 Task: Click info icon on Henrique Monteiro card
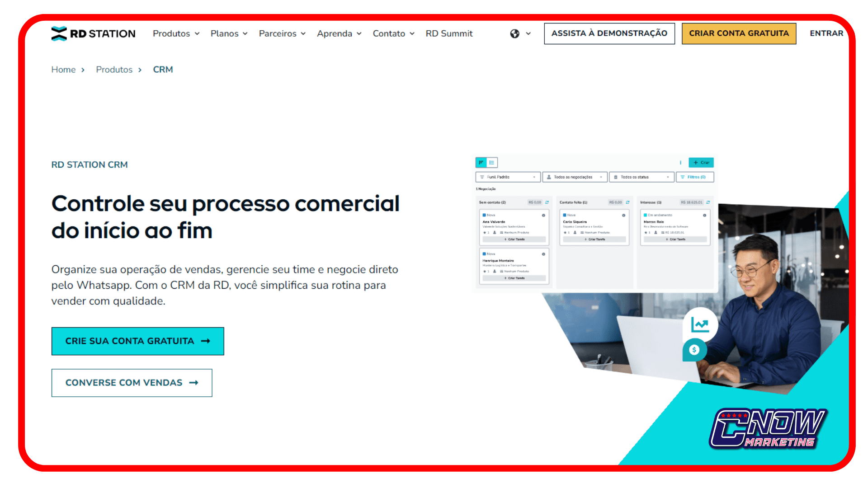tap(543, 254)
